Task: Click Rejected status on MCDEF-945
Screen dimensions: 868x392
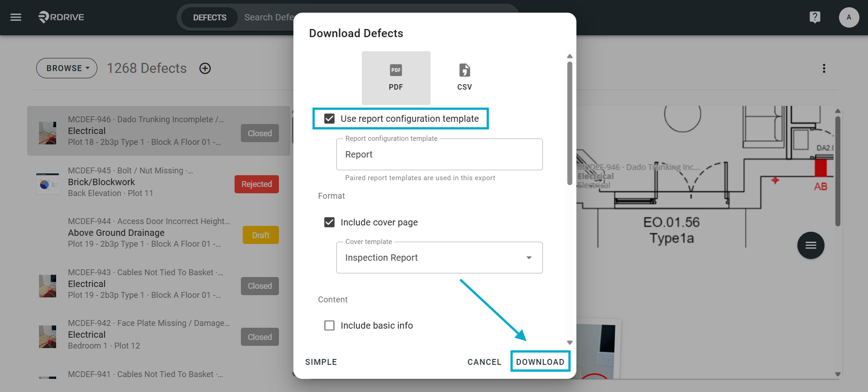Action: [257, 184]
